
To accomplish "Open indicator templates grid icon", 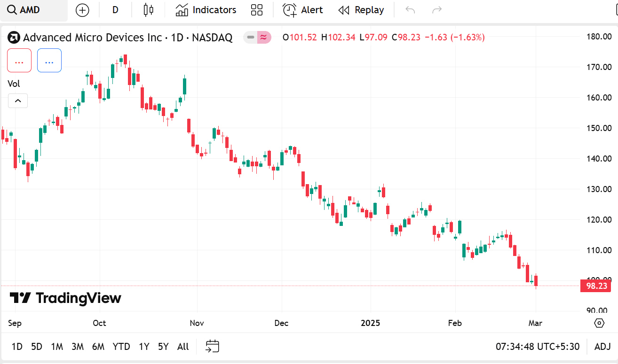I will [257, 10].
